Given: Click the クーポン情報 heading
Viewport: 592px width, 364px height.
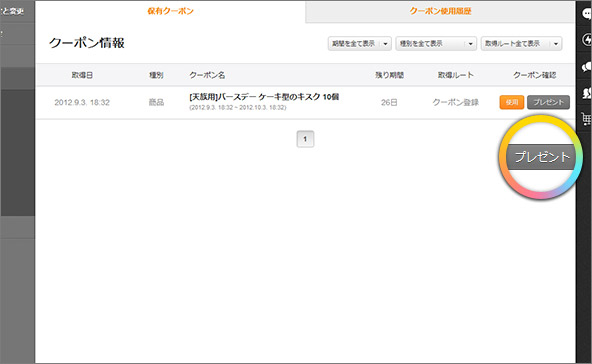Looking at the screenshot, I should pos(87,43).
